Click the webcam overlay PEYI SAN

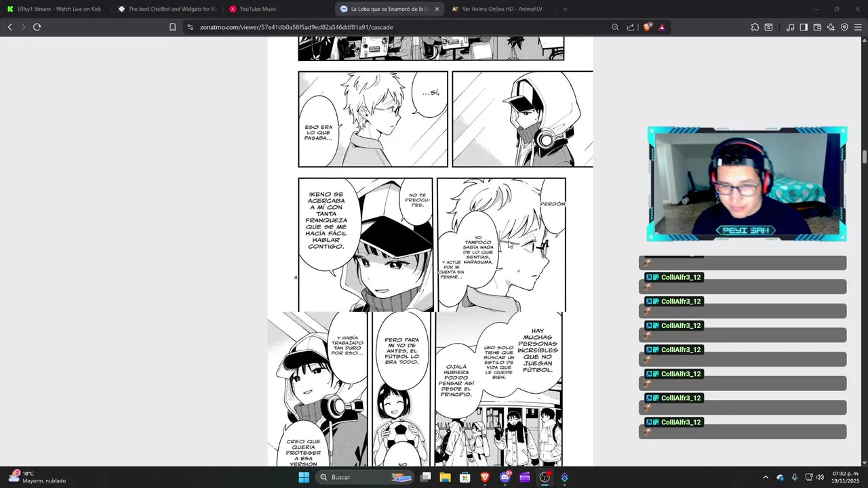click(747, 184)
